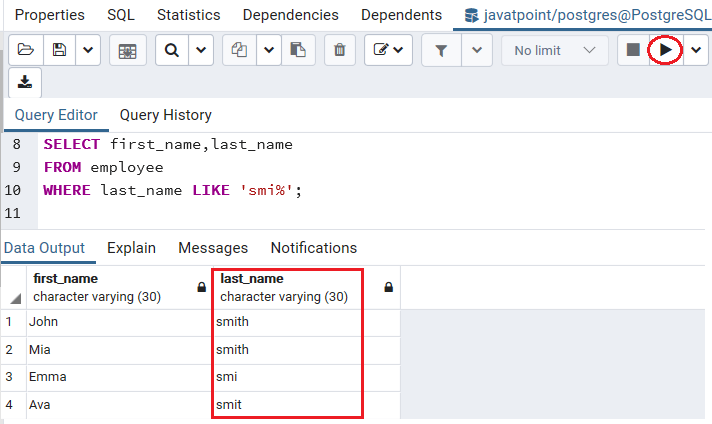Click lock icon on last_name column
Screen dimensions: 712x424
tap(388, 287)
